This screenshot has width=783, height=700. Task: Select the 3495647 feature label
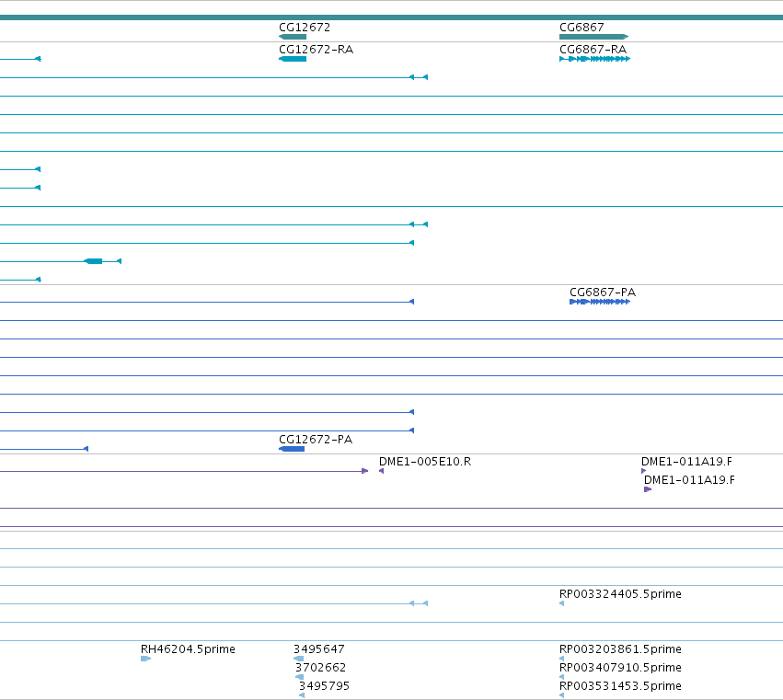[319, 649]
